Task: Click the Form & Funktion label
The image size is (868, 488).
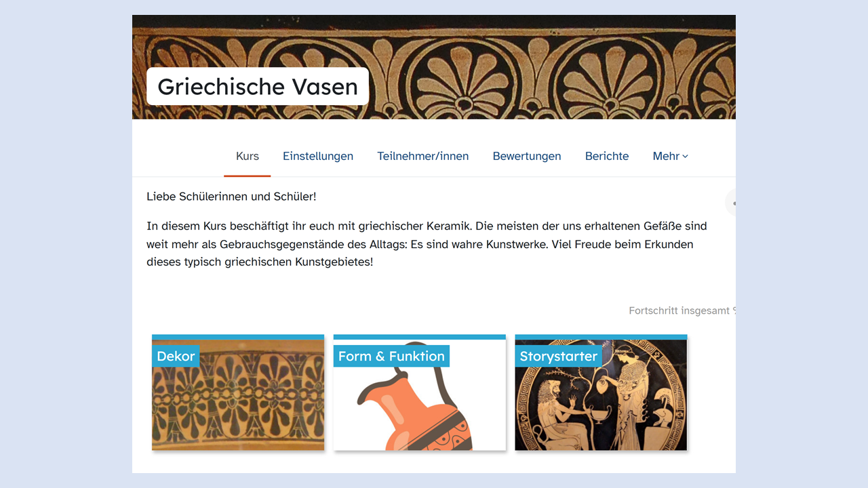Action: coord(391,356)
